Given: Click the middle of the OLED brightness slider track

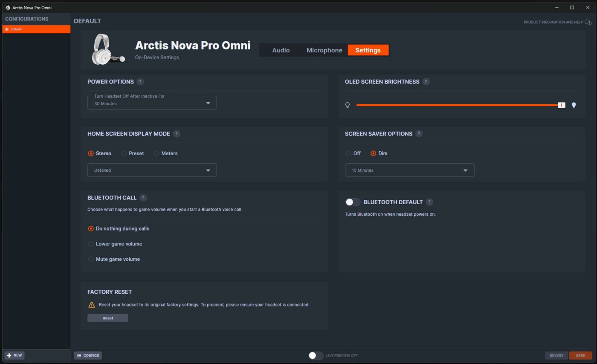Looking at the screenshot, I should pos(461,105).
